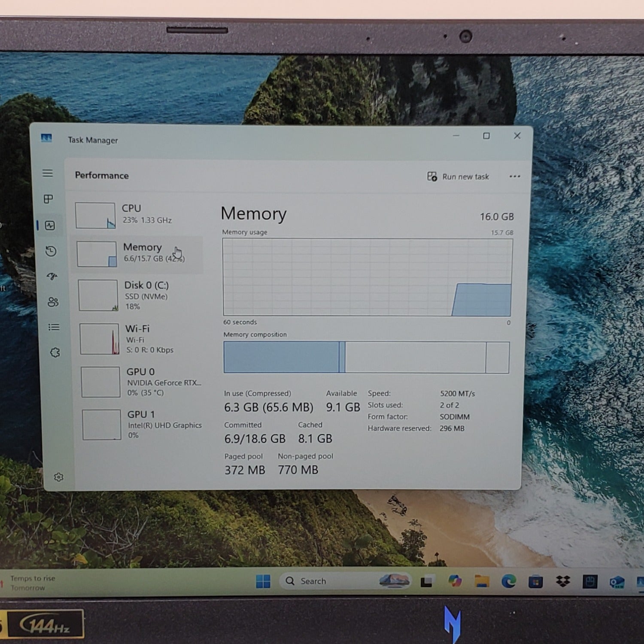Open the Details list icon in sidebar
Image resolution: width=644 pixels, height=644 pixels.
(54, 327)
